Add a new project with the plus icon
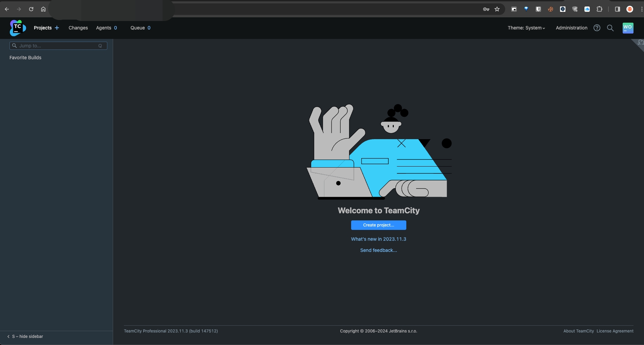The width and height of the screenshot is (644, 345). point(57,28)
